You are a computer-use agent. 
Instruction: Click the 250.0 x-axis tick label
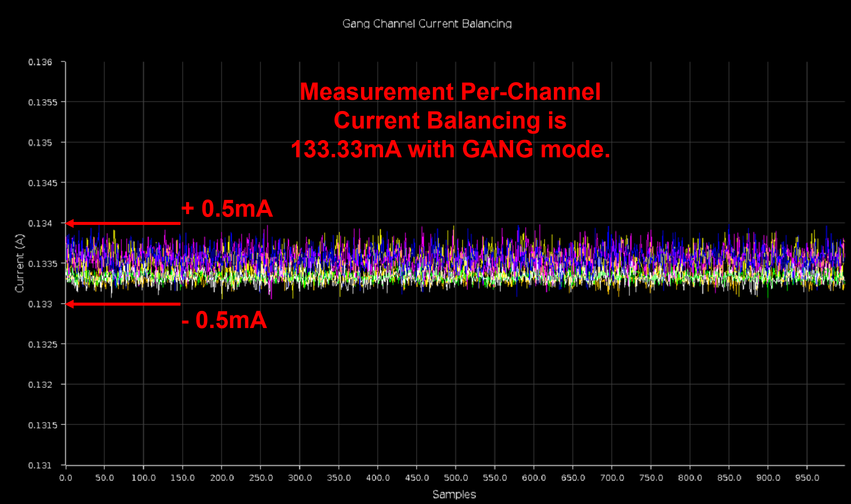click(261, 478)
